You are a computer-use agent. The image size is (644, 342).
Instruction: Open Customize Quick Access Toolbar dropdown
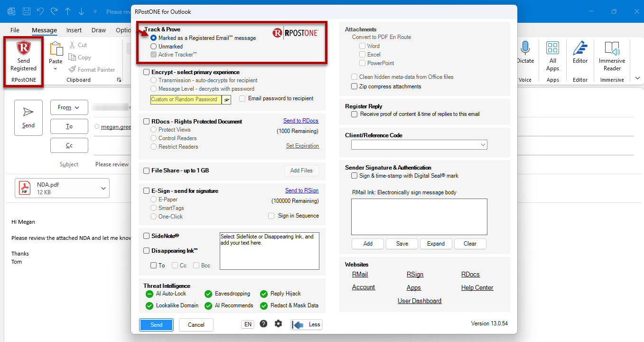tap(95, 11)
